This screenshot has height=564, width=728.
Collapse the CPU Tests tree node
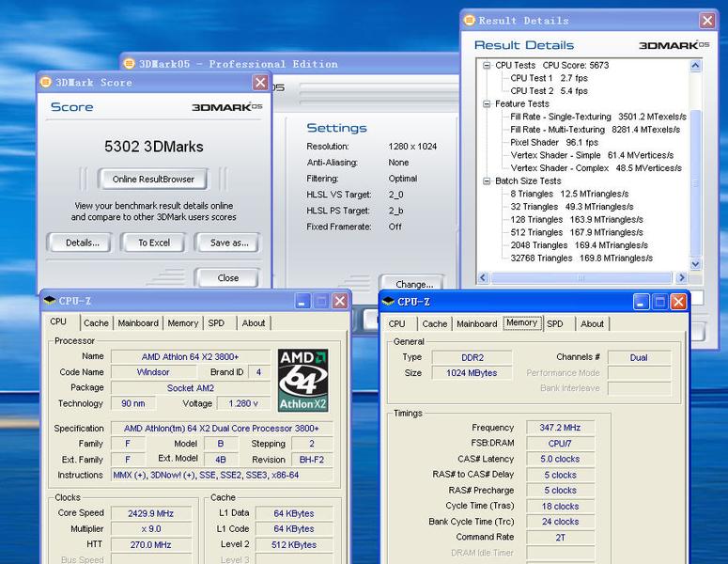(486, 66)
